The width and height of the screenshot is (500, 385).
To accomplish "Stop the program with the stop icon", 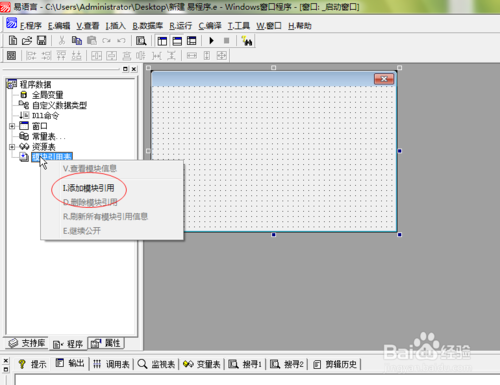I will [x=226, y=41].
